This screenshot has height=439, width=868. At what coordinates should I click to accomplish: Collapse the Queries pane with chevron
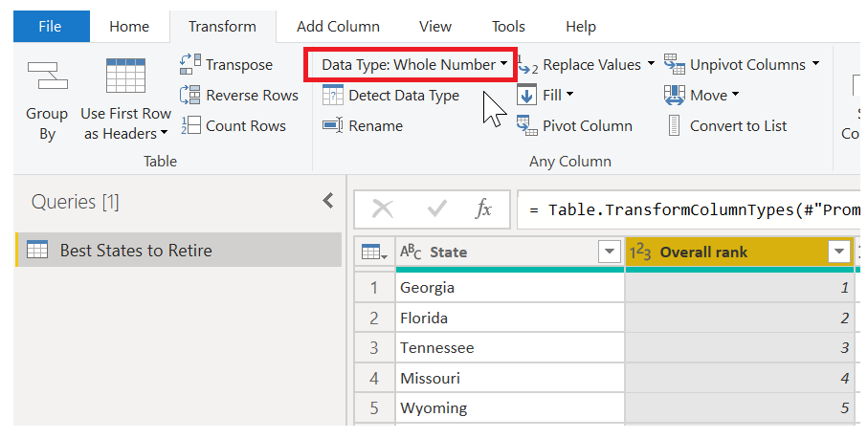click(x=328, y=201)
